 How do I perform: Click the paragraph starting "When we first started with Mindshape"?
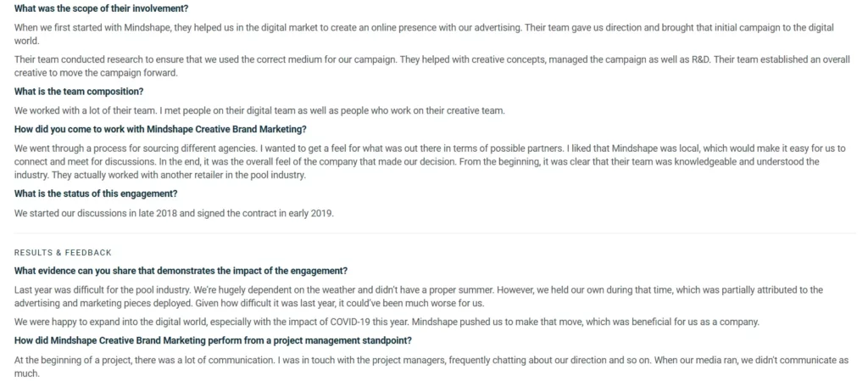tap(424, 34)
